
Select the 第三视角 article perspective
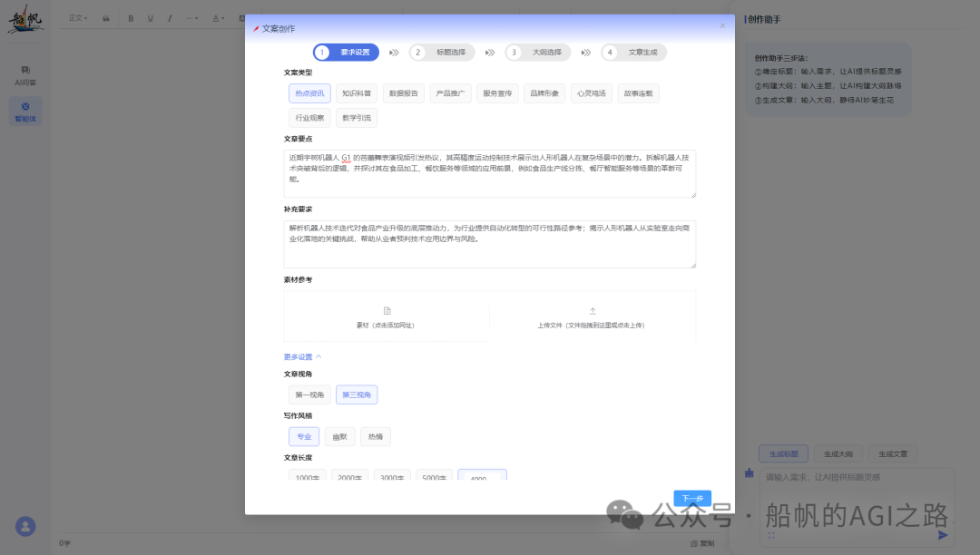[x=357, y=394]
